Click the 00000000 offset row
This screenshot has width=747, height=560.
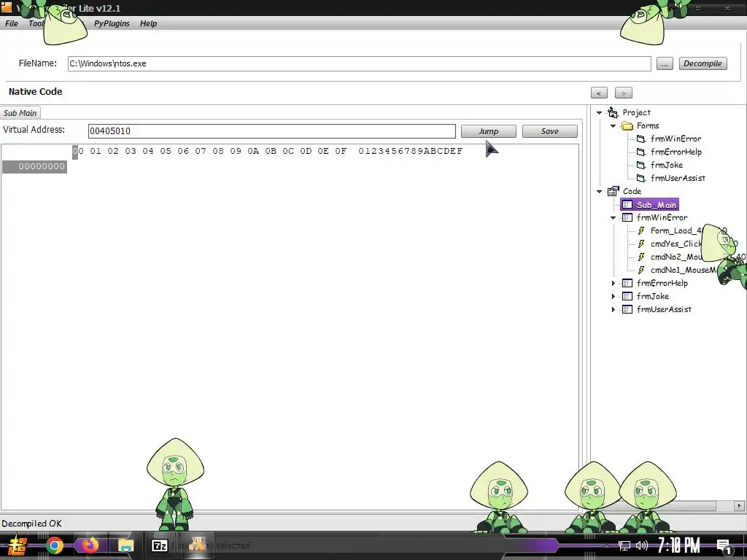(x=35, y=167)
